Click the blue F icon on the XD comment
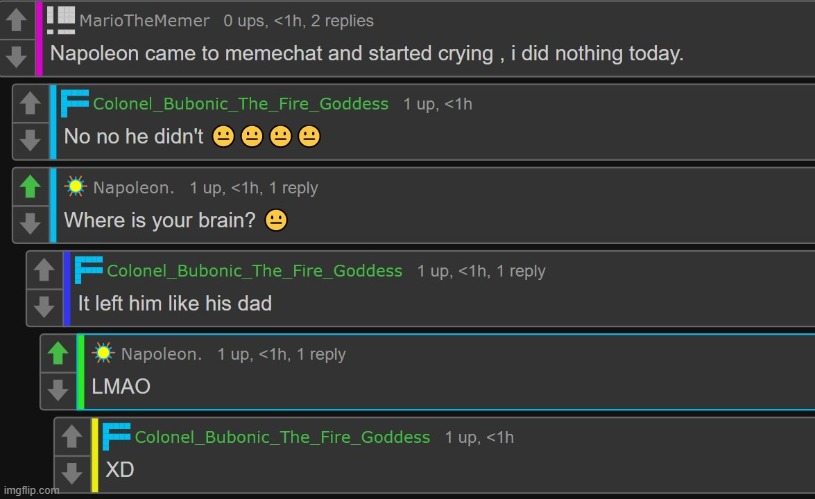This screenshot has height=499, width=815. click(117, 435)
